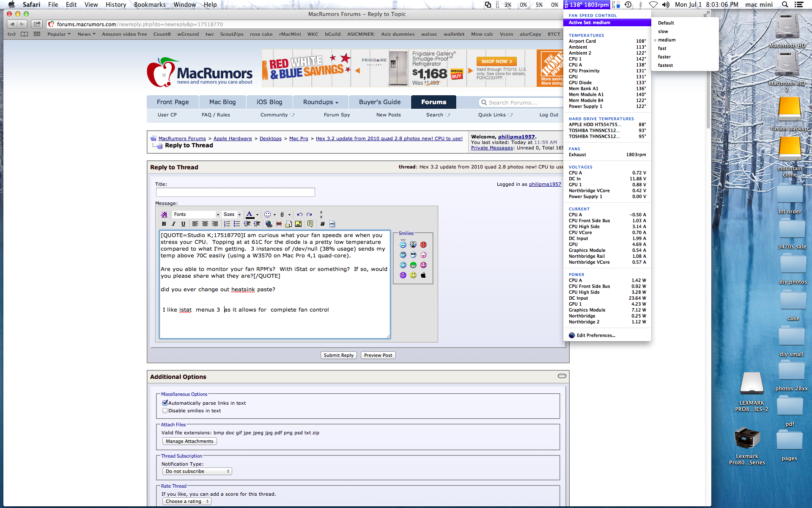Open the attachments paperclip dropdown arrow

pos(289,215)
